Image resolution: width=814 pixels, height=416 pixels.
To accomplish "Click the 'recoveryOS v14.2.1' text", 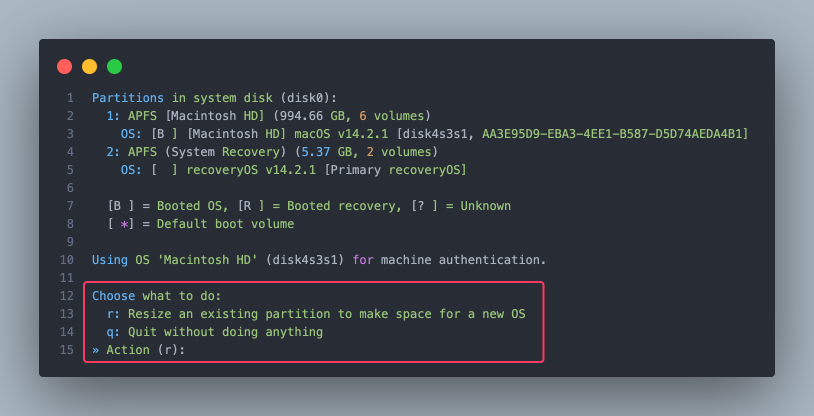I will [251, 170].
